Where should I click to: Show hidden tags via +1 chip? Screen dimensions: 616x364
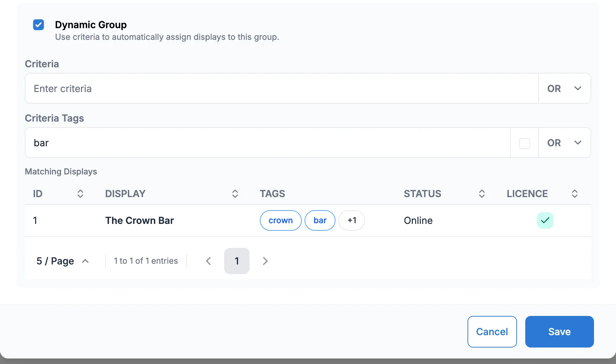(x=352, y=220)
